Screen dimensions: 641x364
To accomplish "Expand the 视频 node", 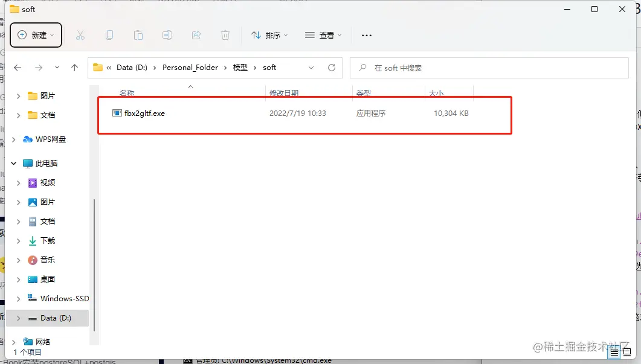I will click(18, 183).
